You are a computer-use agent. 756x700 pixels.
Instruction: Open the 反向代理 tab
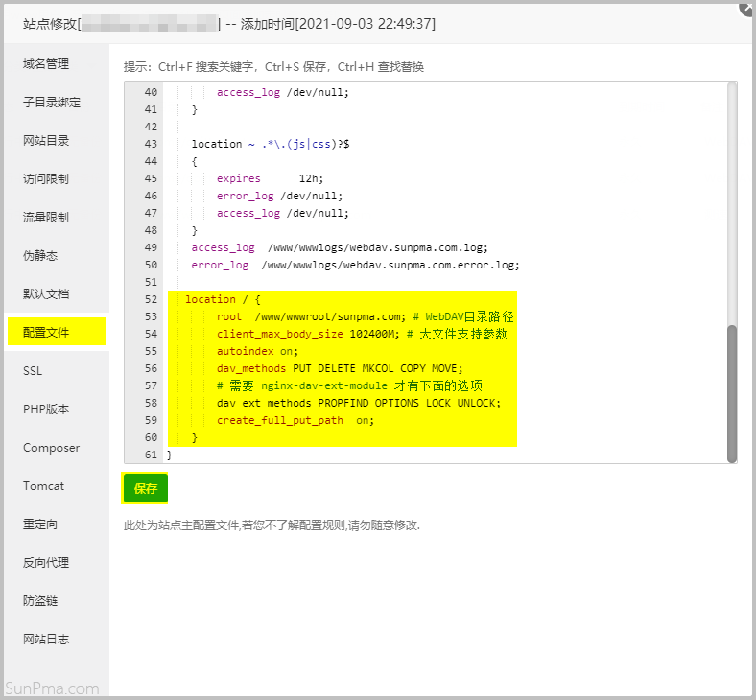pyautogui.click(x=46, y=562)
